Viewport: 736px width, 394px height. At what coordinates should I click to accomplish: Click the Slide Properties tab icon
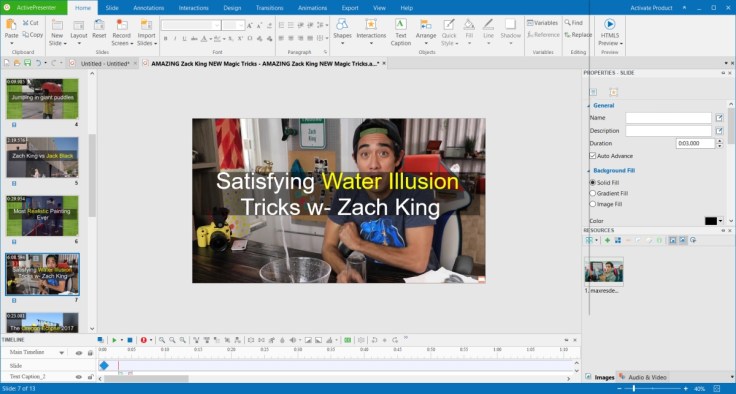point(593,92)
